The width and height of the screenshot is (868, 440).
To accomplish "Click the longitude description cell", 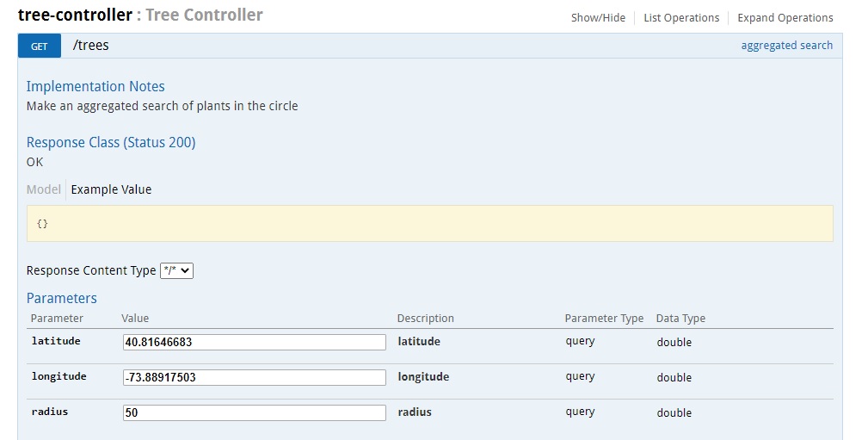I will [423, 377].
